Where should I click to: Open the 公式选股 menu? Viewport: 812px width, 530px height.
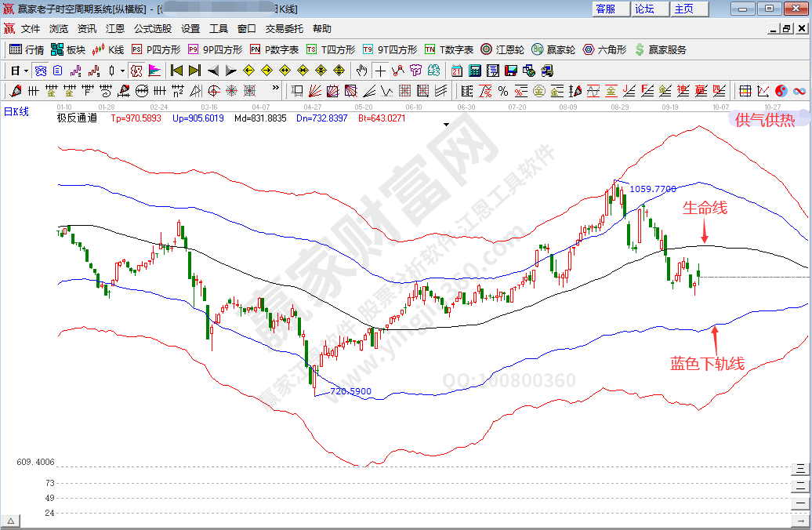click(152, 28)
